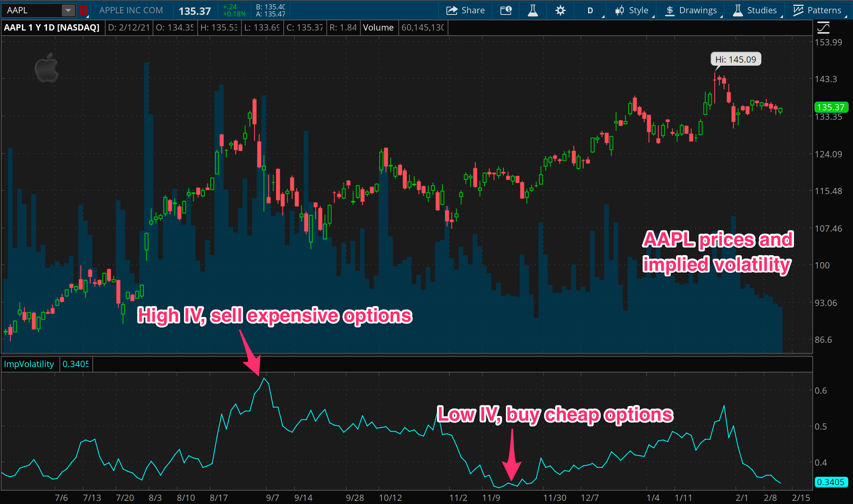The height and width of the screenshot is (504, 853).
Task: Click the Low price readout L: 133.69
Action: point(262,27)
